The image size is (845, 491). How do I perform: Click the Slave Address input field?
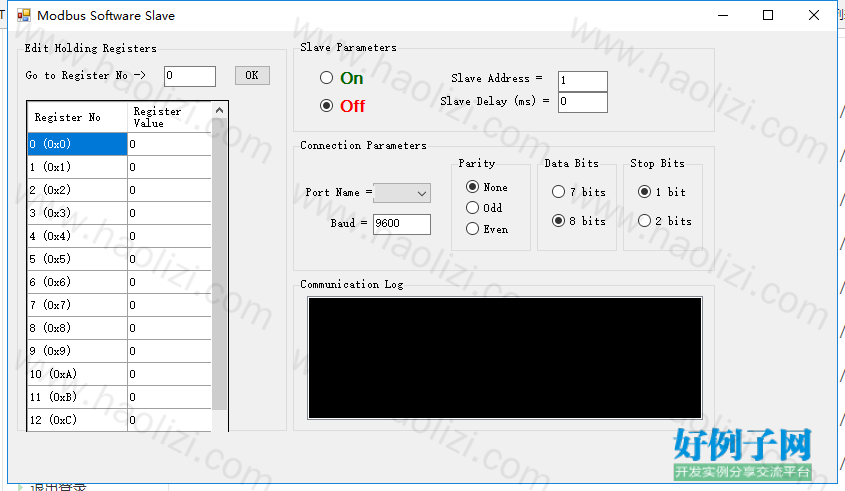[x=583, y=81]
